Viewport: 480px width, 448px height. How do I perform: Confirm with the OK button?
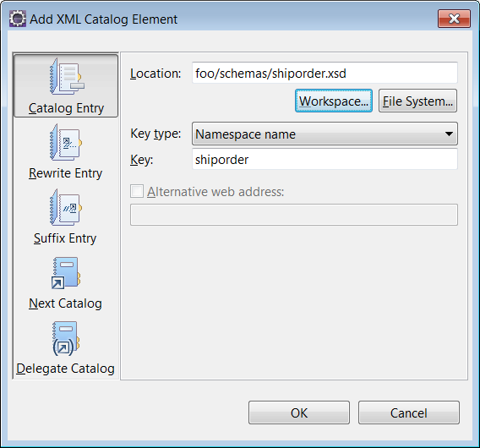pyautogui.click(x=299, y=412)
